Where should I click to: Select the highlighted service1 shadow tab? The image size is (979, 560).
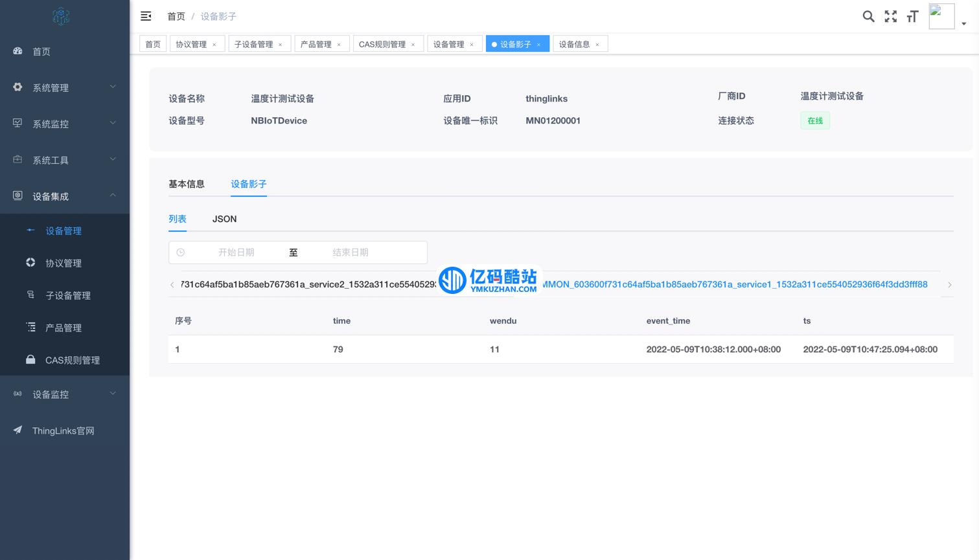[735, 284]
